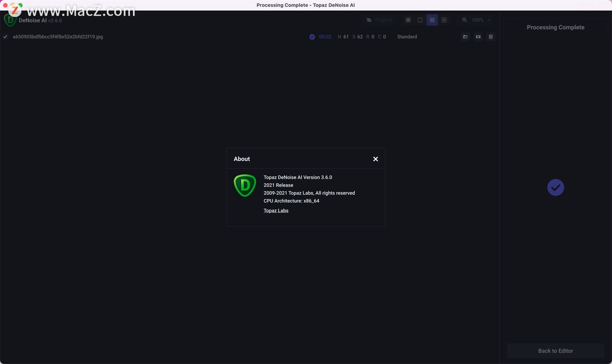Viewport: 612px width, 364px height.
Task: Click CPU Architecture: x86_64 text
Action: [x=291, y=201]
